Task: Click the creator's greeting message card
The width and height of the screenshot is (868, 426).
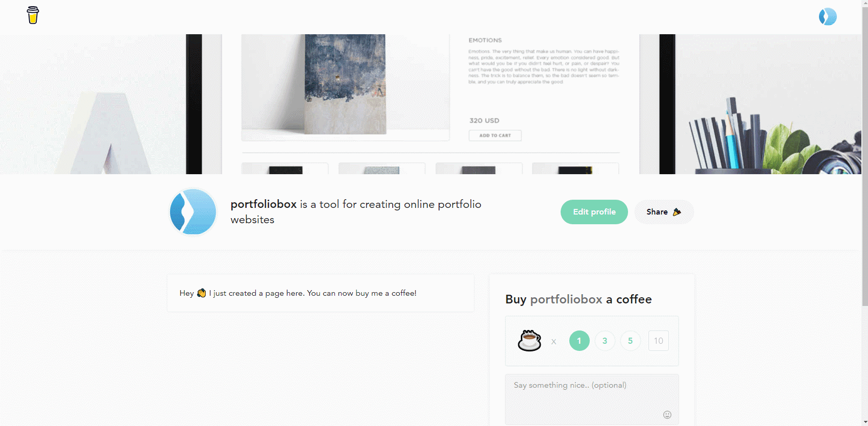Action: tap(320, 293)
